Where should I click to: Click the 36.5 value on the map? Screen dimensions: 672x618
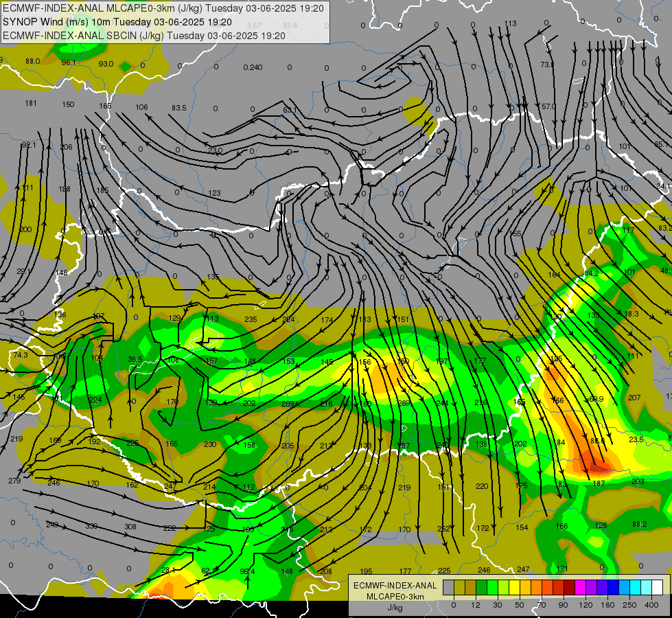pyautogui.click(x=135, y=359)
